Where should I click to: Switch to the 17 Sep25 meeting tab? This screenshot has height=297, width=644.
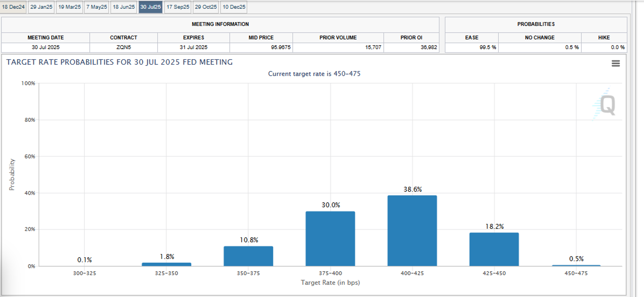click(178, 7)
